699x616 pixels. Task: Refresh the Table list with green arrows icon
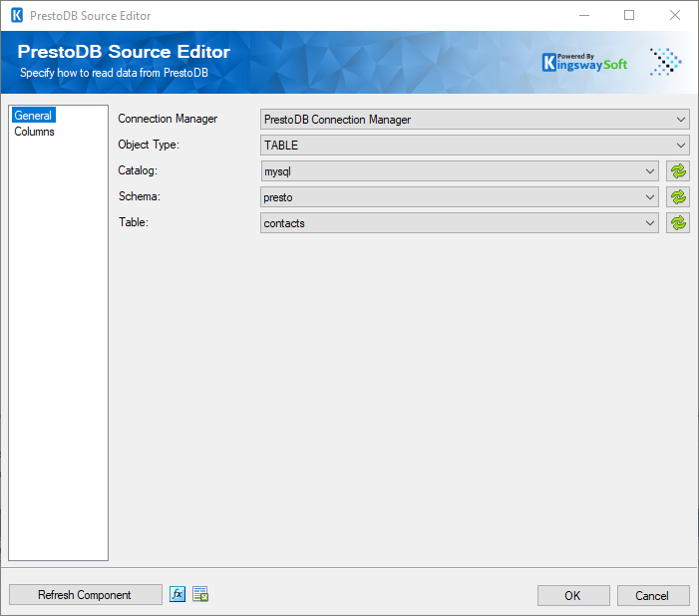[x=678, y=223]
